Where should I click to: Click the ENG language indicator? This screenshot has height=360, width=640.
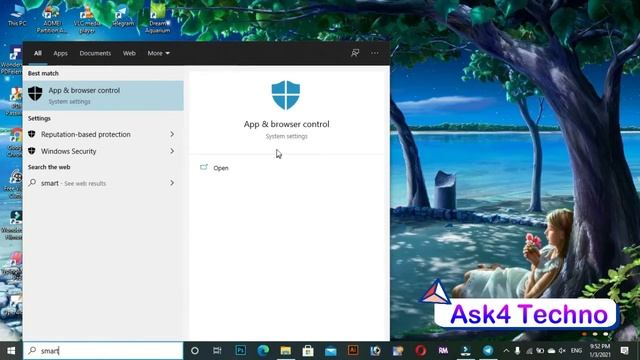(x=576, y=351)
